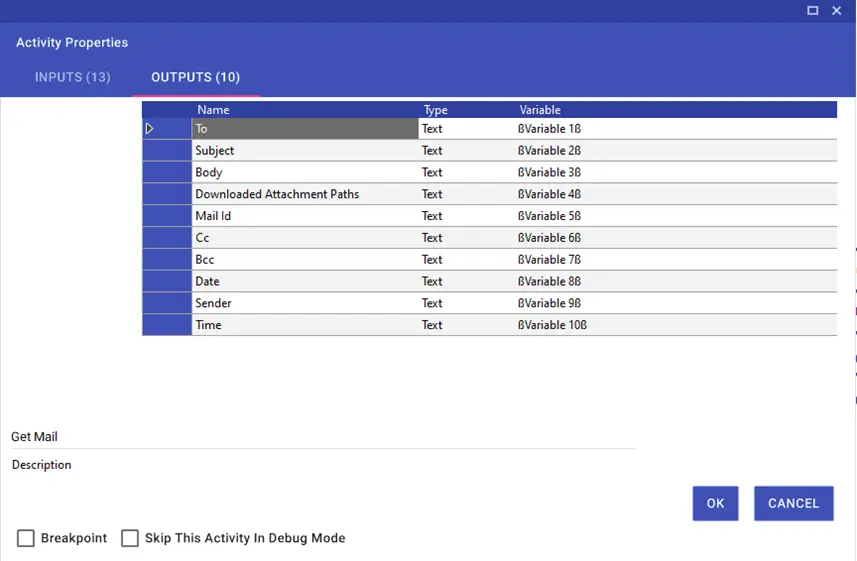This screenshot has width=857, height=561.
Task: Click the Variable 10 cell for Time
Action: click(676, 325)
